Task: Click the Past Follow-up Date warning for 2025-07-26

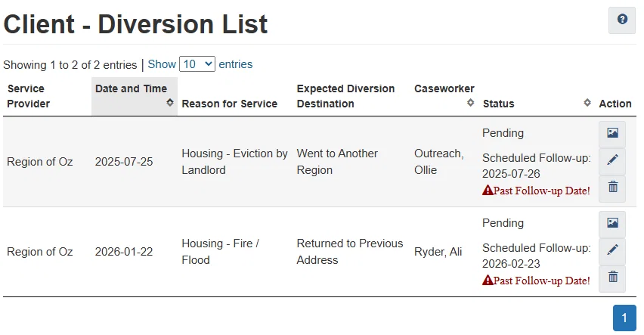Action: (536, 191)
